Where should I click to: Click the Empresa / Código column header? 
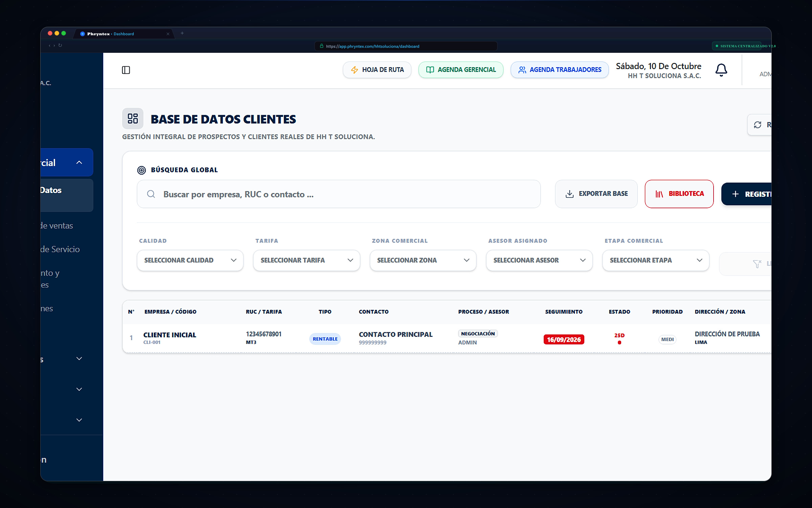[170, 312]
